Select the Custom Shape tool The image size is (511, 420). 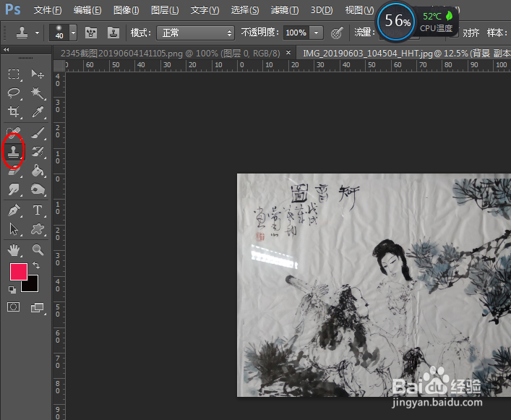(38, 229)
